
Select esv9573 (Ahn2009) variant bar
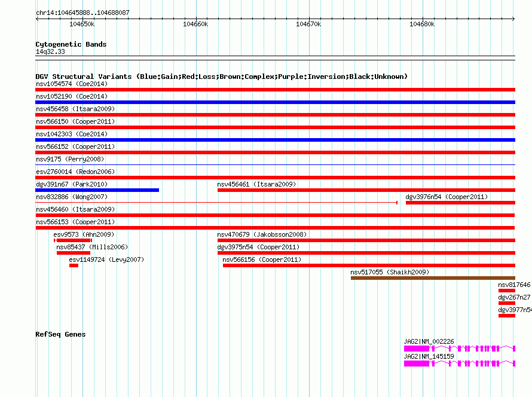[x=73, y=240]
